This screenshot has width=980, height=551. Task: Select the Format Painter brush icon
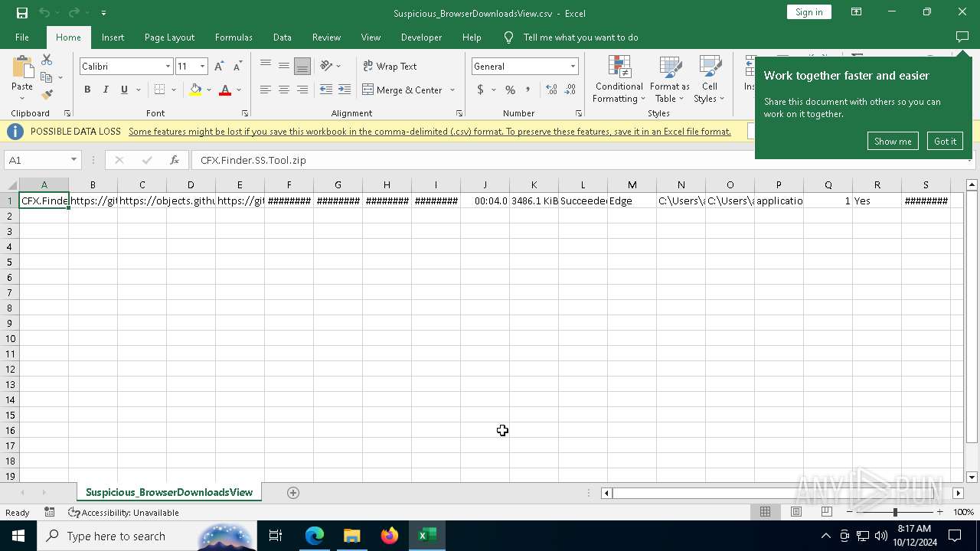coord(47,95)
